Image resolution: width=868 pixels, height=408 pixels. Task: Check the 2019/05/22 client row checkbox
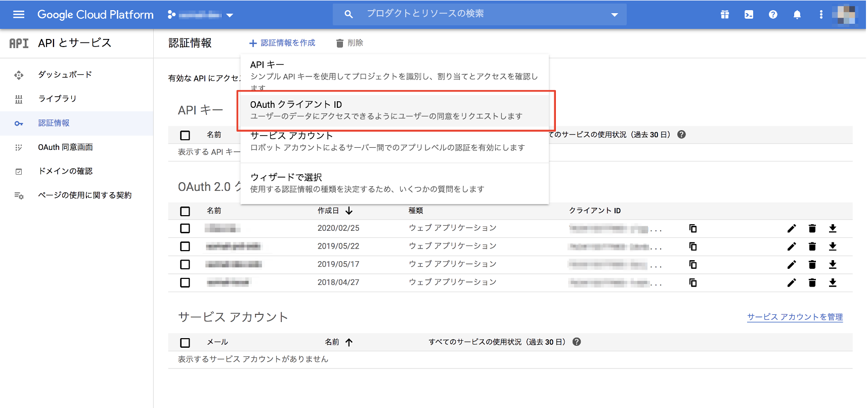185,247
